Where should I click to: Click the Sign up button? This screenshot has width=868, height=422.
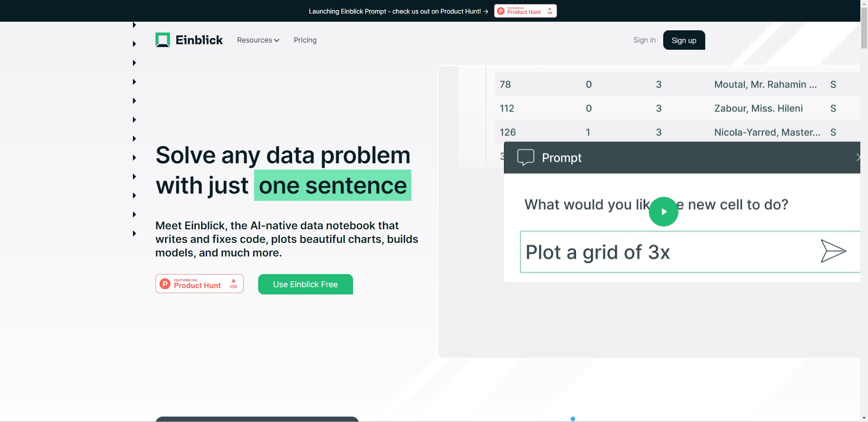coord(684,40)
